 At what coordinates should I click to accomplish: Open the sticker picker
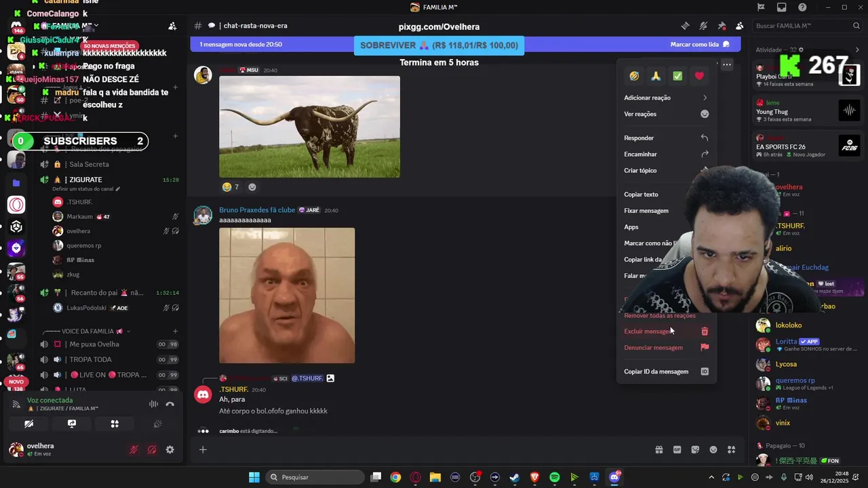click(x=695, y=449)
